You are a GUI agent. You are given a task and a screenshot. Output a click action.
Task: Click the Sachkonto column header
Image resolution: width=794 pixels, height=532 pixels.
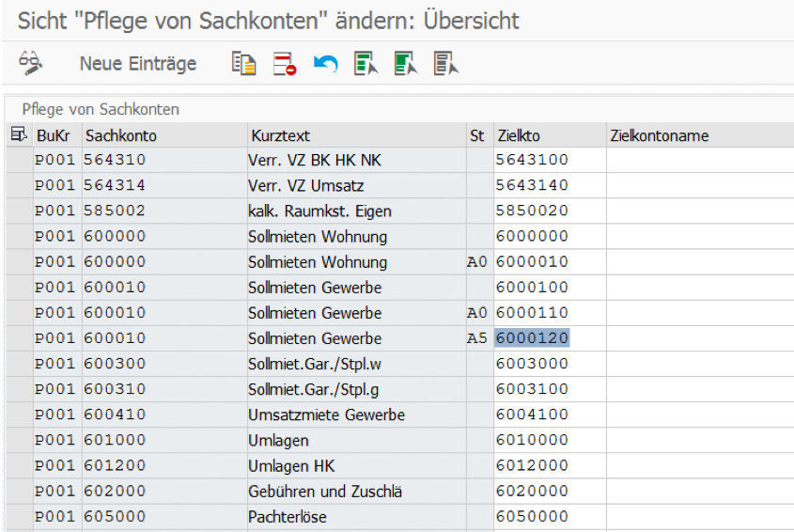point(120,135)
